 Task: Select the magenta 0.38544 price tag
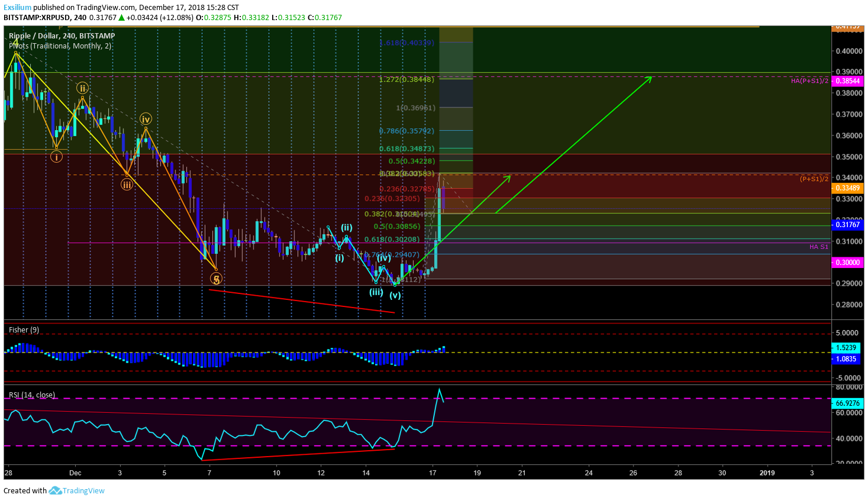tap(847, 80)
